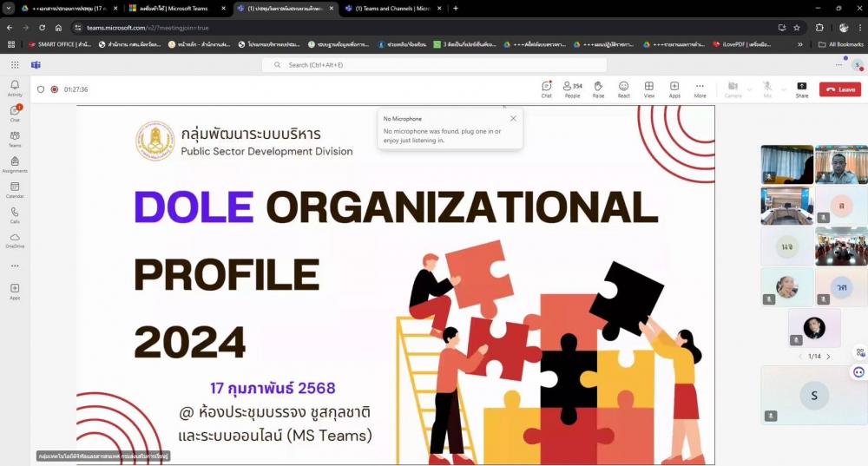
Task: Open iLovePDF bookmark
Action: (x=741, y=44)
